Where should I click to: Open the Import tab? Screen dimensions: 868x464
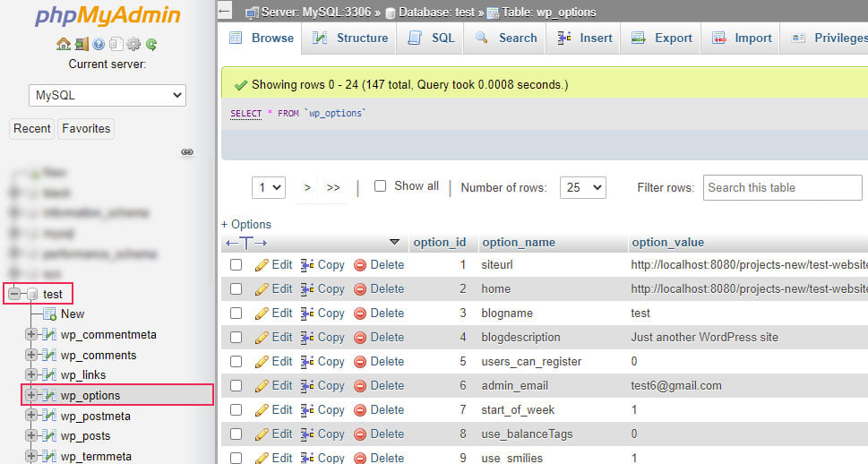tap(741, 39)
